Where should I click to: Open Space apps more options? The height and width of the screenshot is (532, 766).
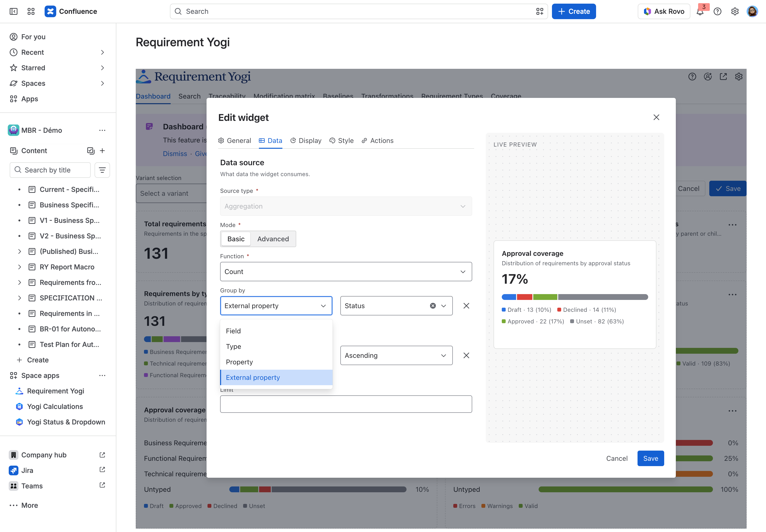click(x=102, y=376)
